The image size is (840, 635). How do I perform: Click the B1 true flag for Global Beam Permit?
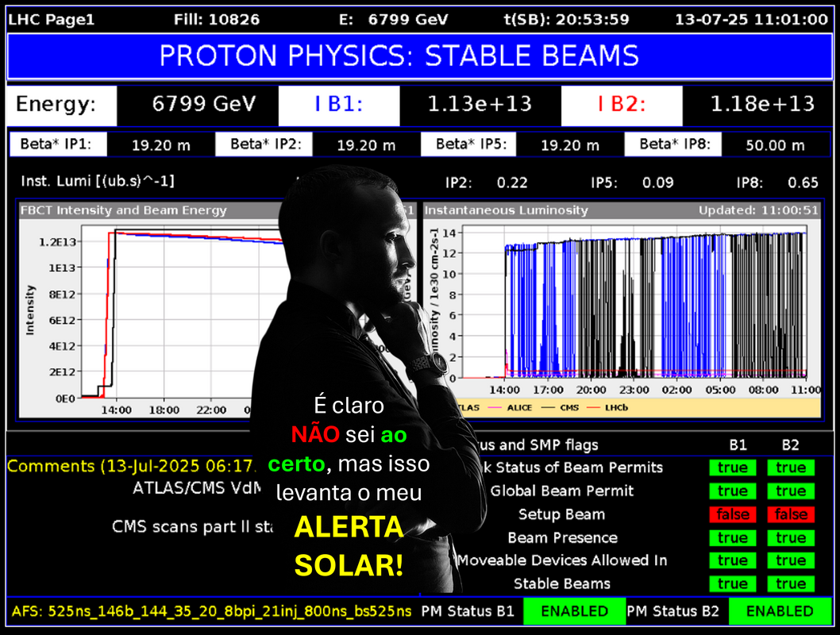pos(732,491)
